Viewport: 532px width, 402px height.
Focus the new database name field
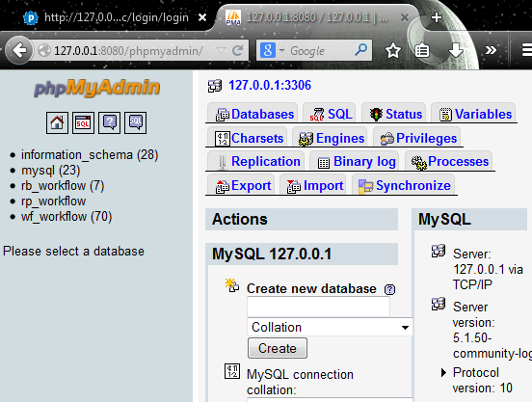[x=318, y=307]
